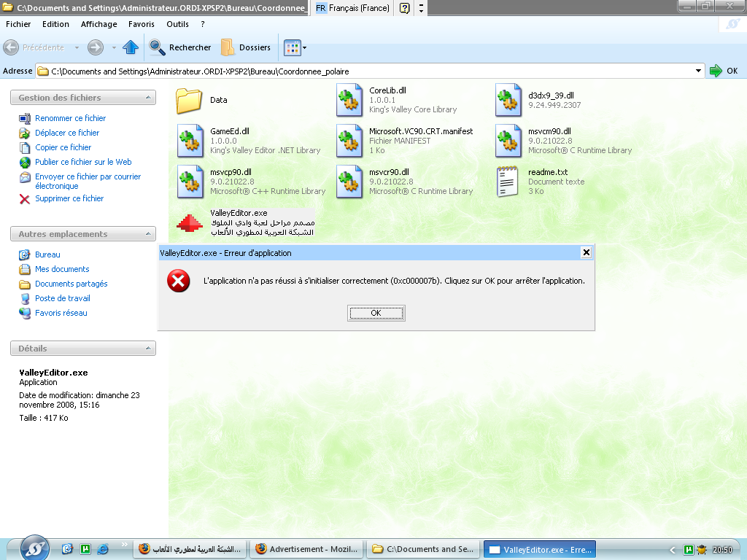The width and height of the screenshot is (747, 560).
Task: Open the Poste de travail link
Action: coord(63,298)
